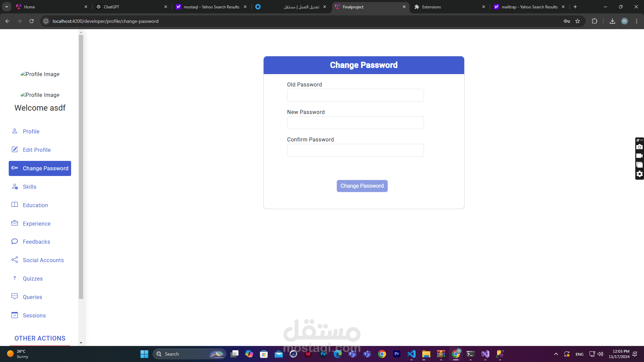
Task: Open the Education book icon
Action: click(x=14, y=205)
